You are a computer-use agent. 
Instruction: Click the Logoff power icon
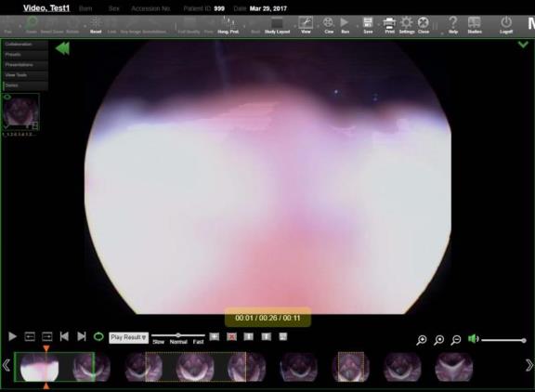point(506,22)
